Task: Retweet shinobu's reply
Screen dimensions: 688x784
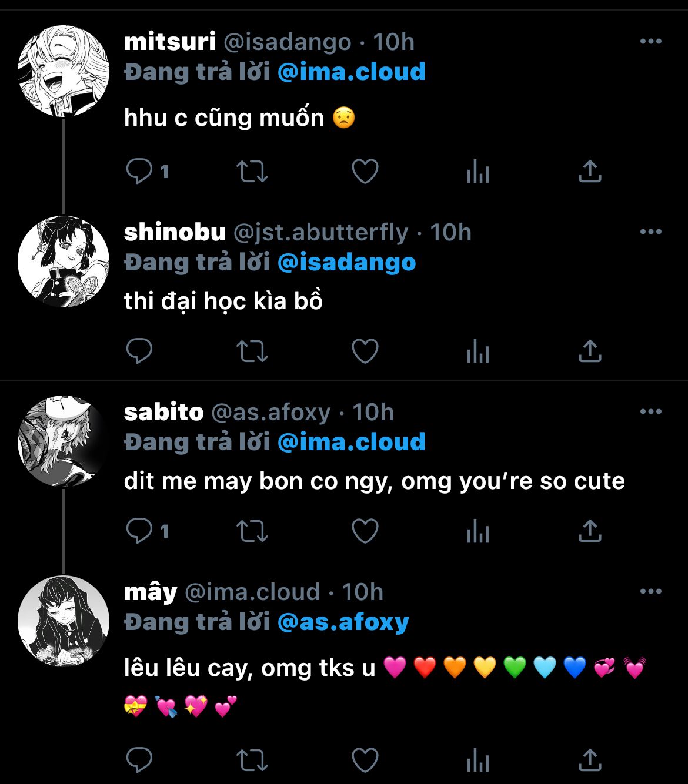Action: 252,352
